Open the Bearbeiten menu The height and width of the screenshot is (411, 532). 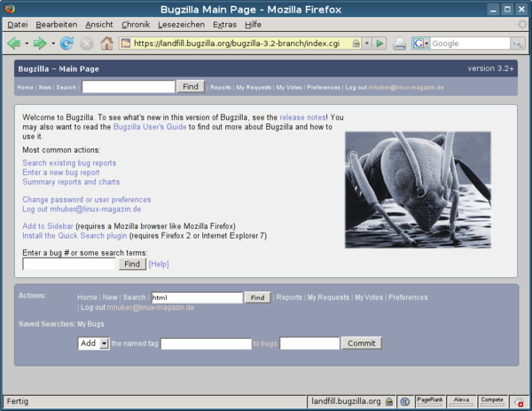click(x=57, y=25)
